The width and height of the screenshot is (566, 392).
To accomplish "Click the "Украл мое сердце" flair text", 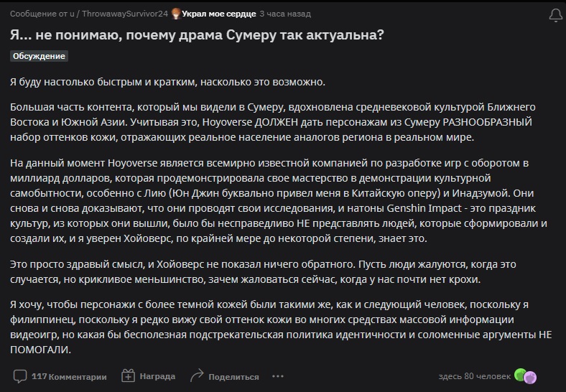I will (x=218, y=13).
